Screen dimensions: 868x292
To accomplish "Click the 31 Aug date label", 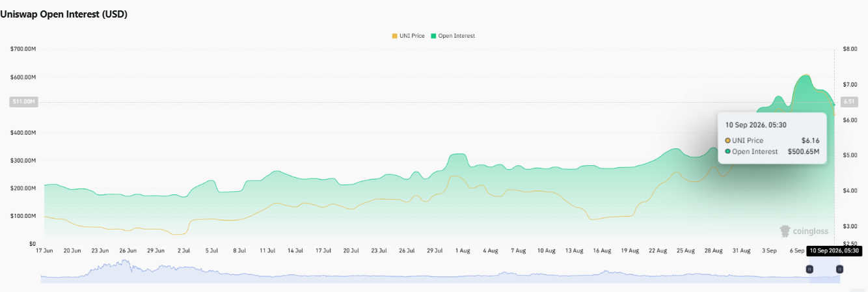I will 742,250.
